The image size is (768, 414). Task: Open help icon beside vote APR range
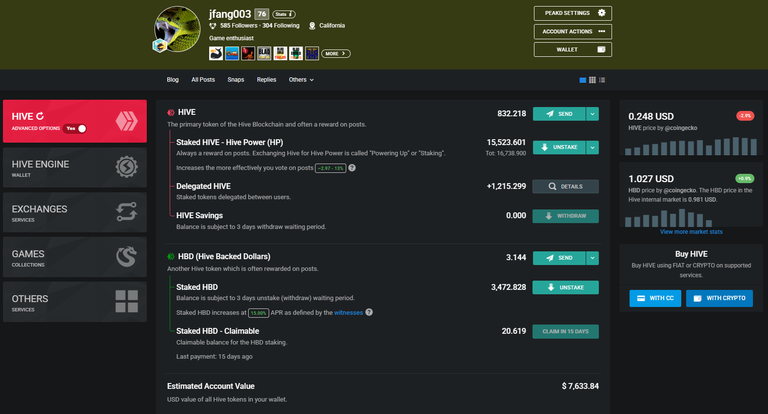[352, 168]
